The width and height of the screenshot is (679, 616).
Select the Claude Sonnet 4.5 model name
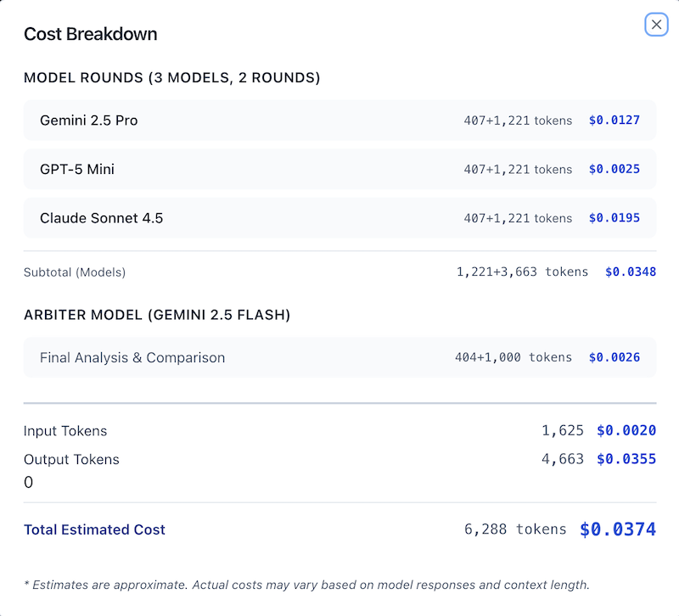point(102,218)
